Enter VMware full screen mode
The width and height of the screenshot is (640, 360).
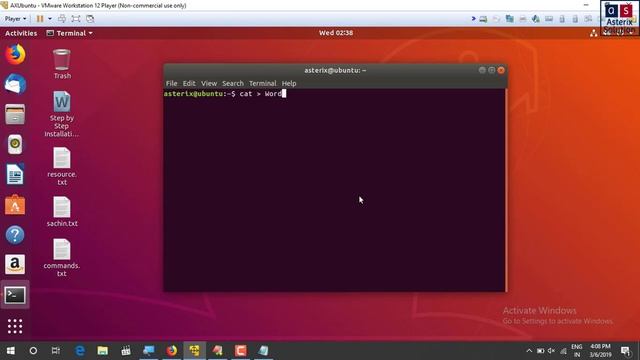pos(76,19)
